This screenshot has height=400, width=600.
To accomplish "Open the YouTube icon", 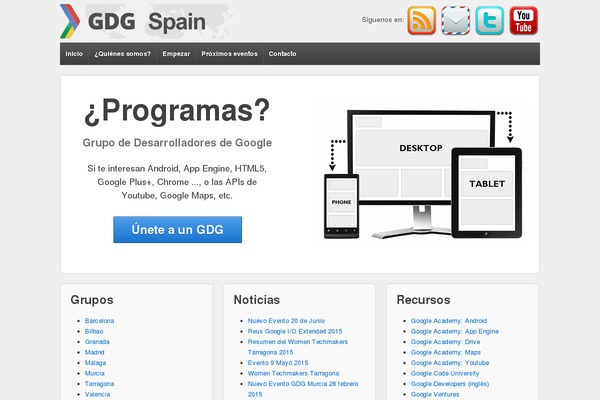I will (523, 21).
